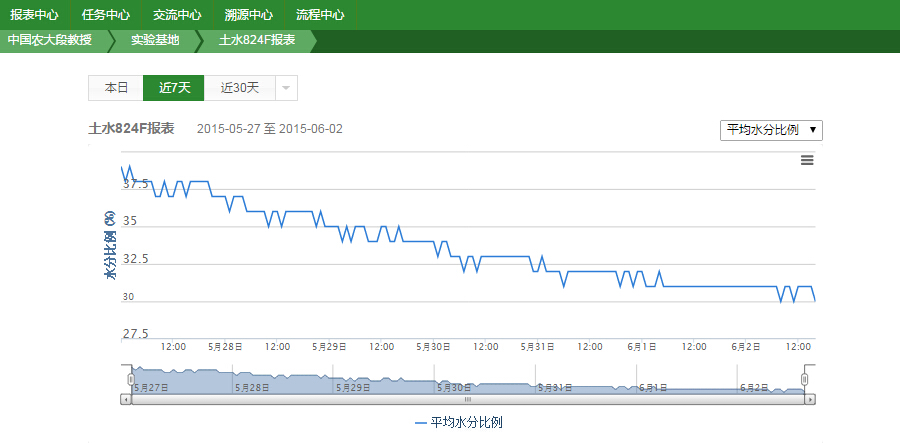Select the 近30天 time range

point(240,88)
